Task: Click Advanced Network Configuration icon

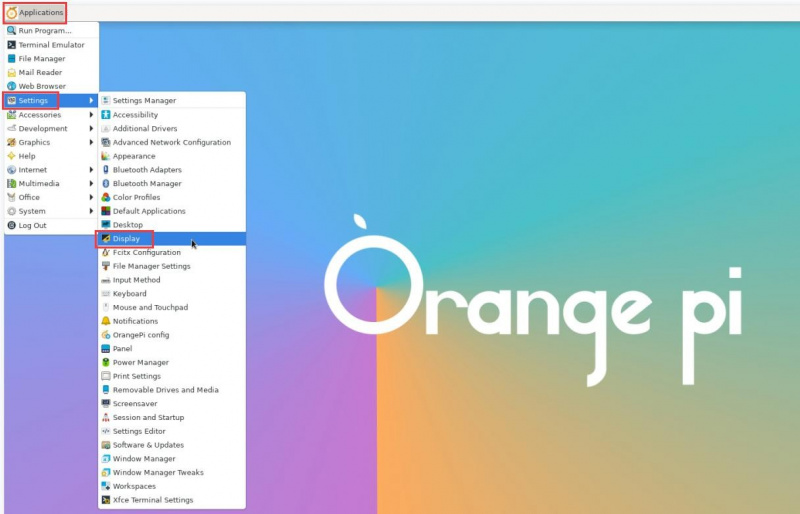Action: click(x=106, y=142)
